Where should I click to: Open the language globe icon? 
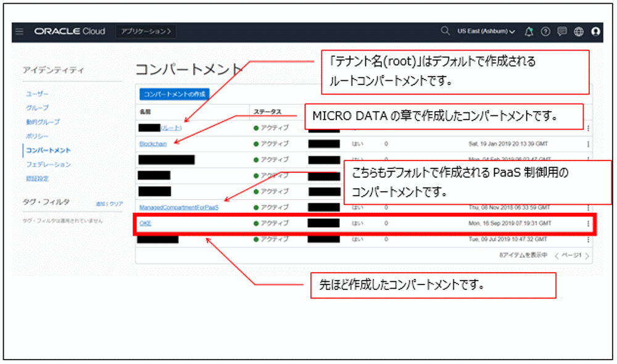tap(578, 31)
